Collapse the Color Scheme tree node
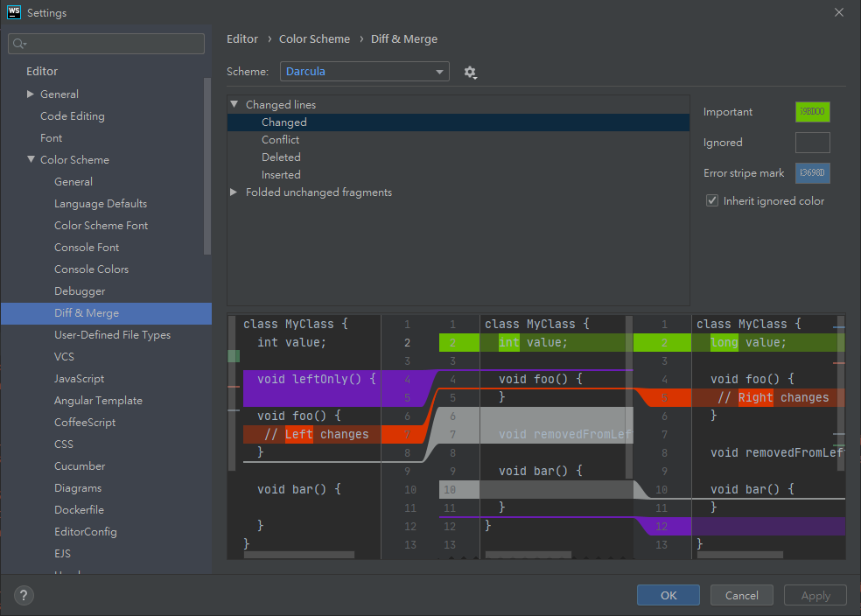 coord(31,160)
